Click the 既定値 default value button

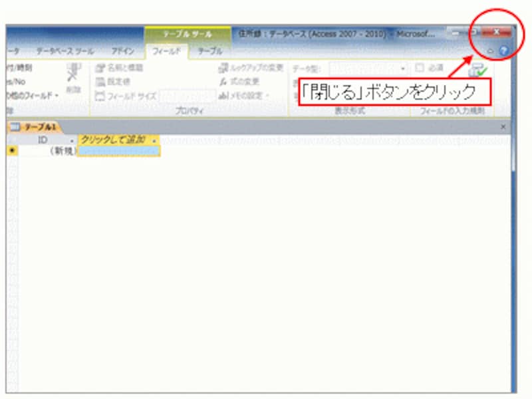tap(113, 82)
